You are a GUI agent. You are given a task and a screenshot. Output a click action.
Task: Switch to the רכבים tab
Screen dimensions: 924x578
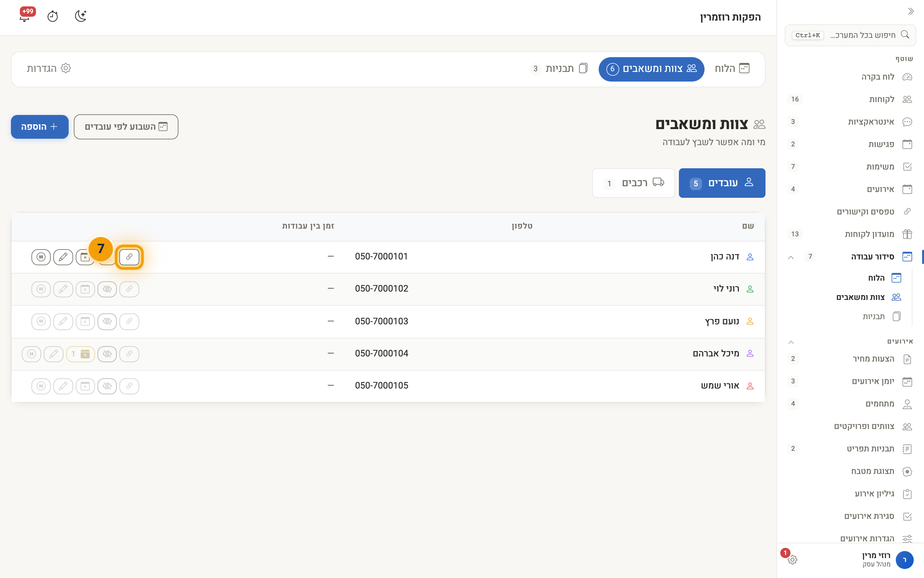pyautogui.click(x=634, y=183)
